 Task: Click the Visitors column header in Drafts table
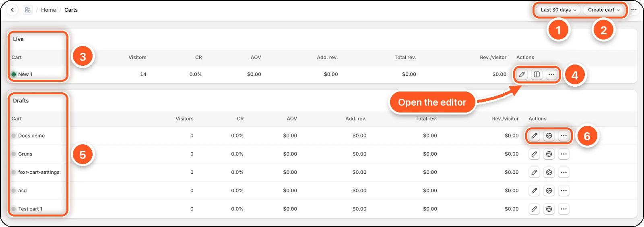click(184, 119)
